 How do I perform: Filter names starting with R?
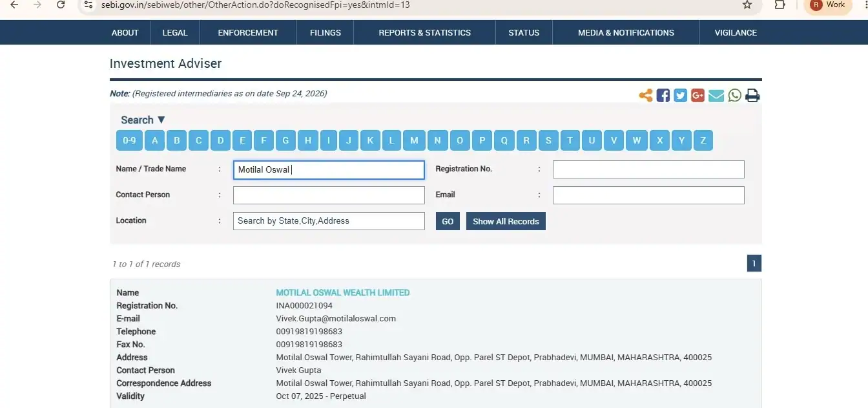click(526, 140)
